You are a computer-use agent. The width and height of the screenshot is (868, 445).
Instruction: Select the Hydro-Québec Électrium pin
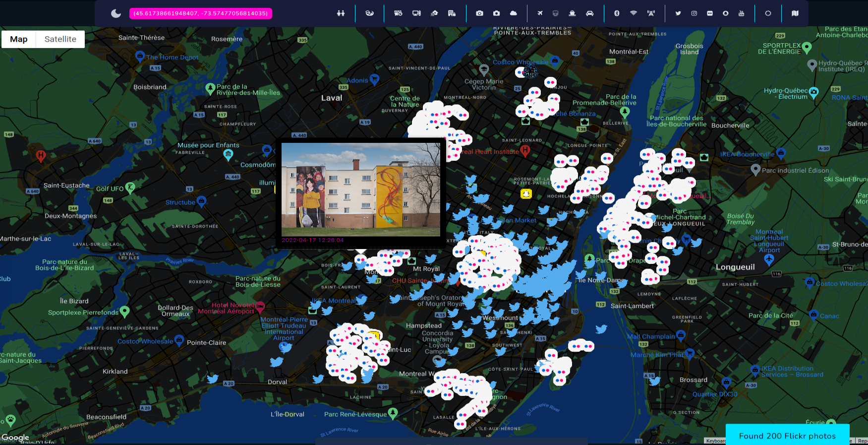pos(813,92)
